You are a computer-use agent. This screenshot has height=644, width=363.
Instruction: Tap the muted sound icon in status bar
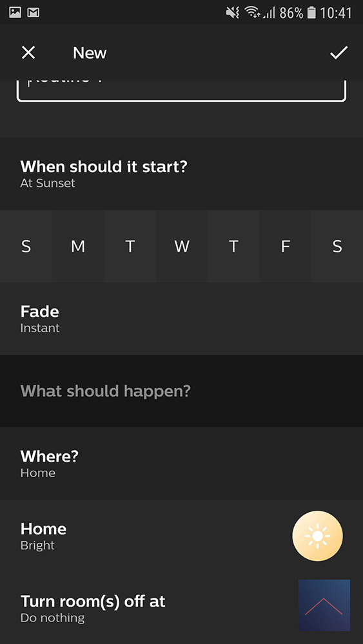click(x=232, y=13)
